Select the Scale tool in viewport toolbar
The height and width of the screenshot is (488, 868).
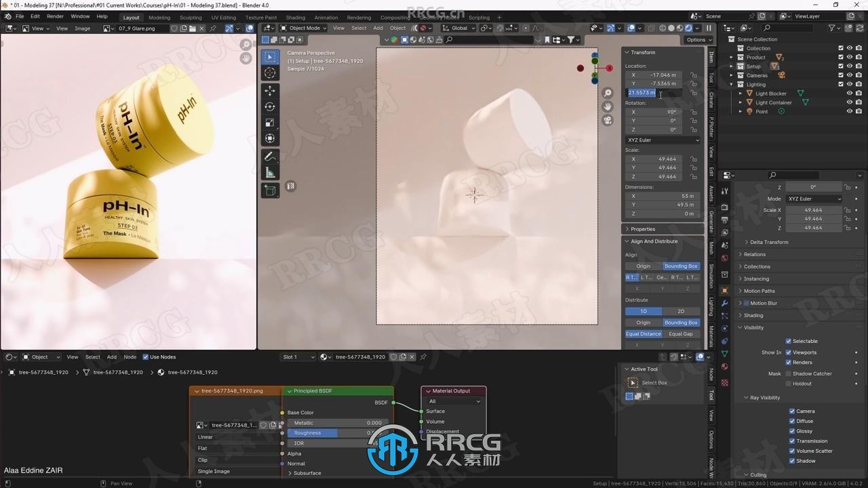(270, 123)
